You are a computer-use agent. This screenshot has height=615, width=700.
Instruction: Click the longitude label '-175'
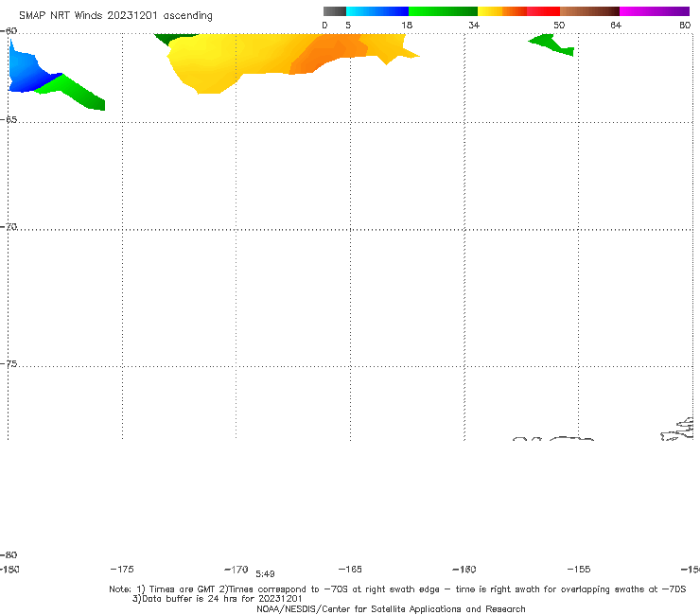[x=122, y=569]
